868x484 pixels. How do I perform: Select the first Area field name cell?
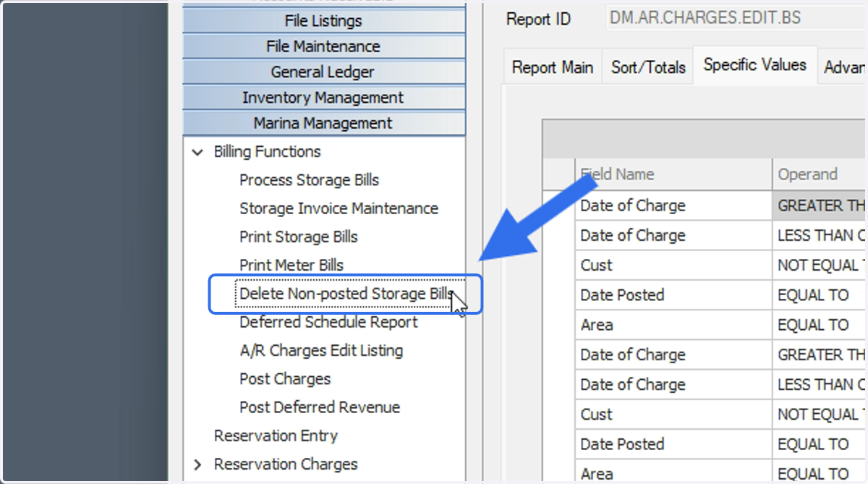click(x=673, y=325)
